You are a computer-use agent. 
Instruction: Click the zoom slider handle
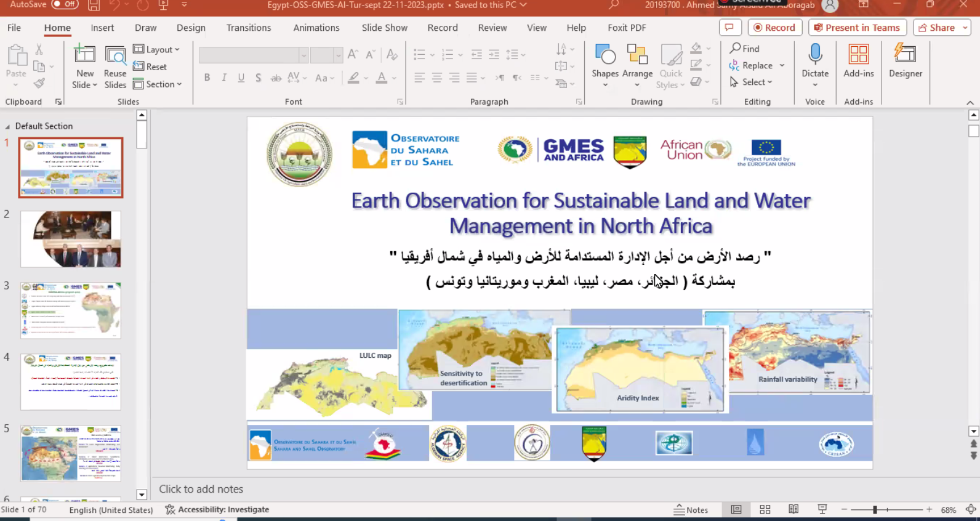click(x=875, y=510)
